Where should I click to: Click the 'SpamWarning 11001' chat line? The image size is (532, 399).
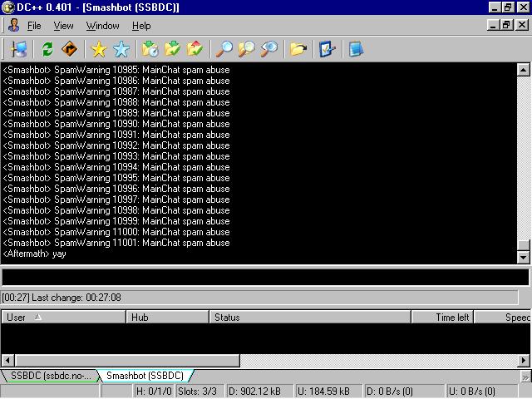[x=116, y=243]
